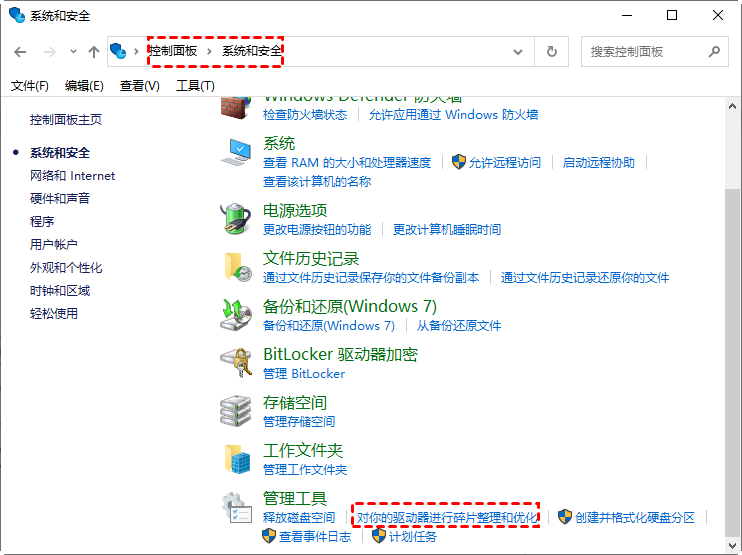Click the BitLocker 驱动器加密 icon
Viewport: 742px width, 555px height.
237,362
